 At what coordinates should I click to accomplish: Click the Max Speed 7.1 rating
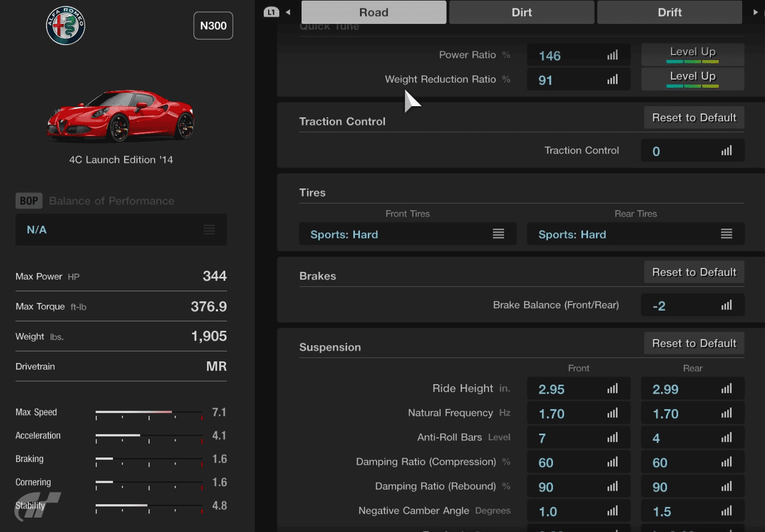pyautogui.click(x=219, y=412)
